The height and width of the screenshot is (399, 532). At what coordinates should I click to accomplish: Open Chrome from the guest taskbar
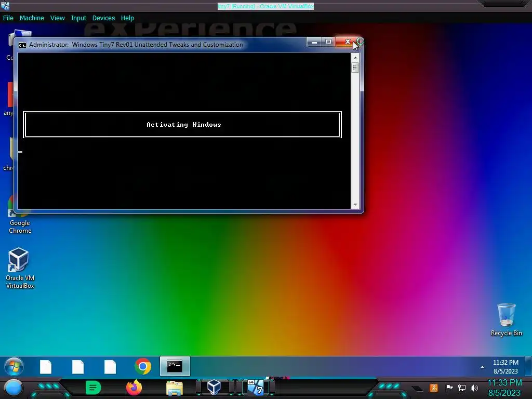[x=143, y=366]
